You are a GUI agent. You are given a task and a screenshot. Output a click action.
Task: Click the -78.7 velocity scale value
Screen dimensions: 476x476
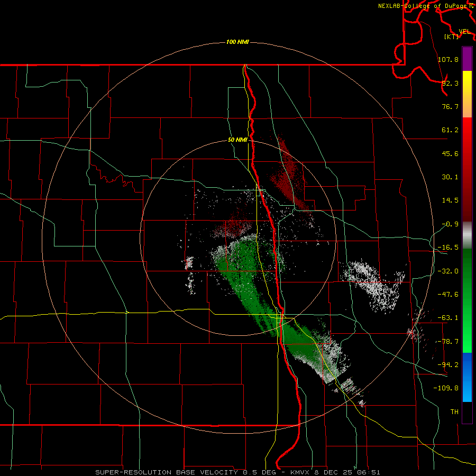tap(448, 342)
